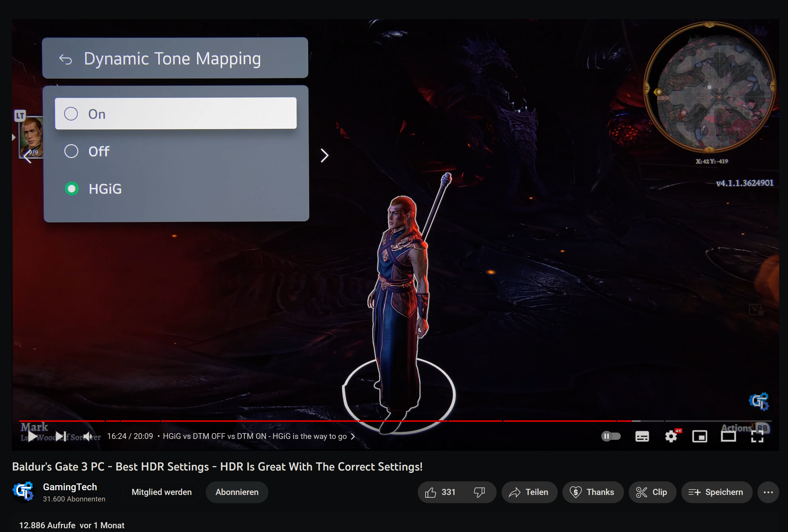Open the subtitles/captions button
This screenshot has width=788, height=532.
coord(642,437)
